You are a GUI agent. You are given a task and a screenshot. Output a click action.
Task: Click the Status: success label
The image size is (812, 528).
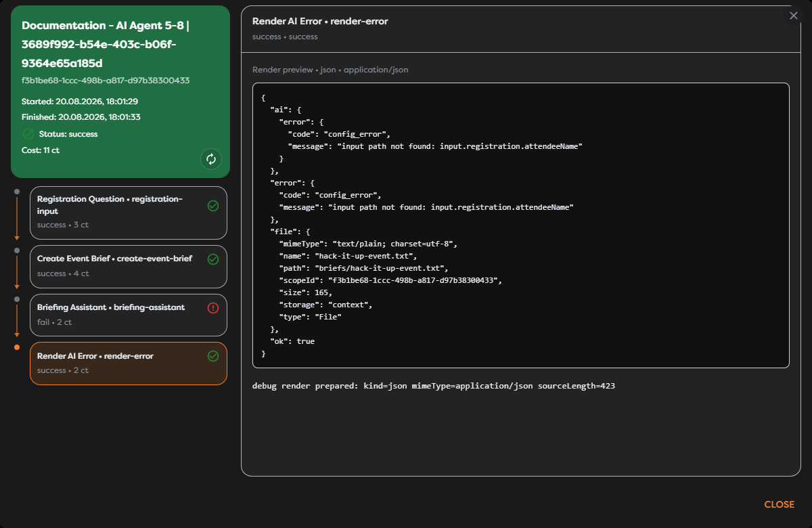pos(68,134)
